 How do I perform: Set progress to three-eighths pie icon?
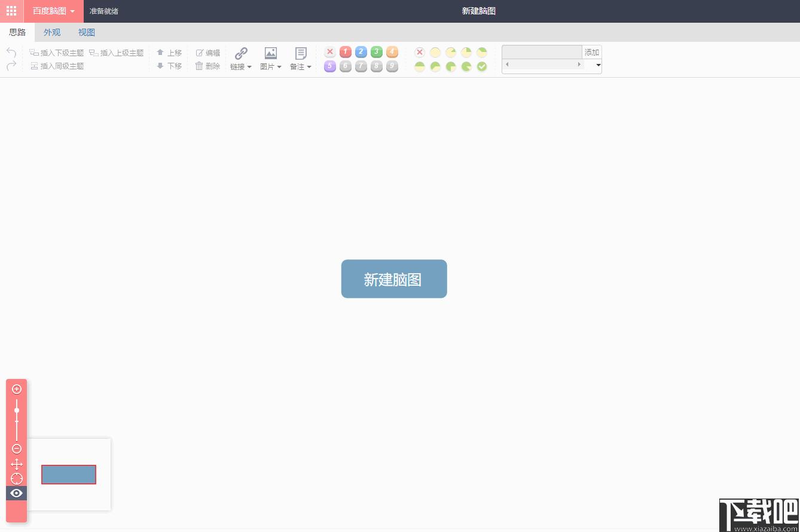click(482, 53)
